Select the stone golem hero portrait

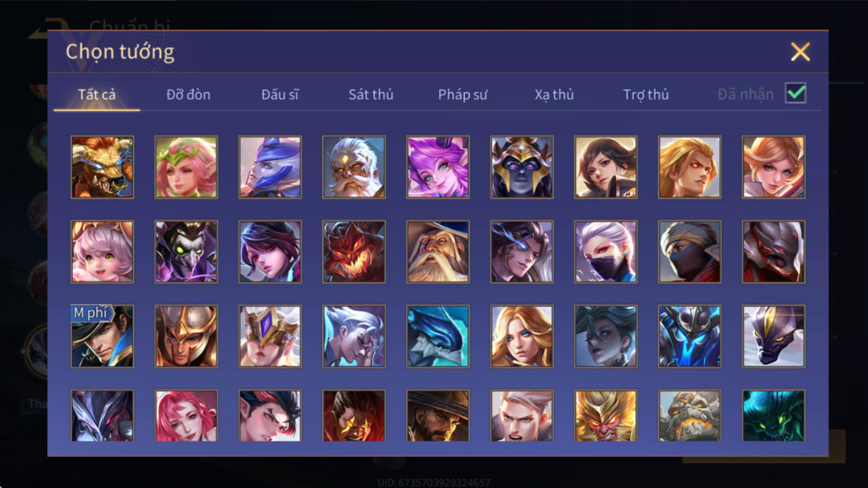(690, 416)
